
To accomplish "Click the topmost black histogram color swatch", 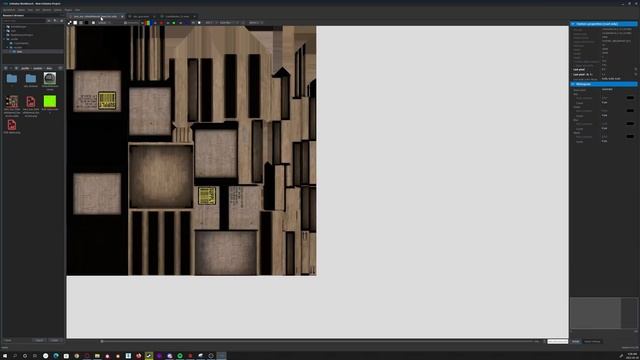I will 630,98.
